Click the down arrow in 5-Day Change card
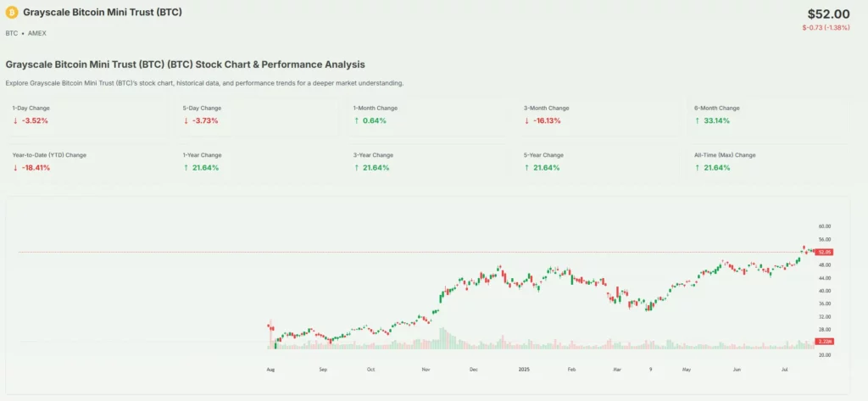This screenshot has width=868, height=401. [x=186, y=120]
